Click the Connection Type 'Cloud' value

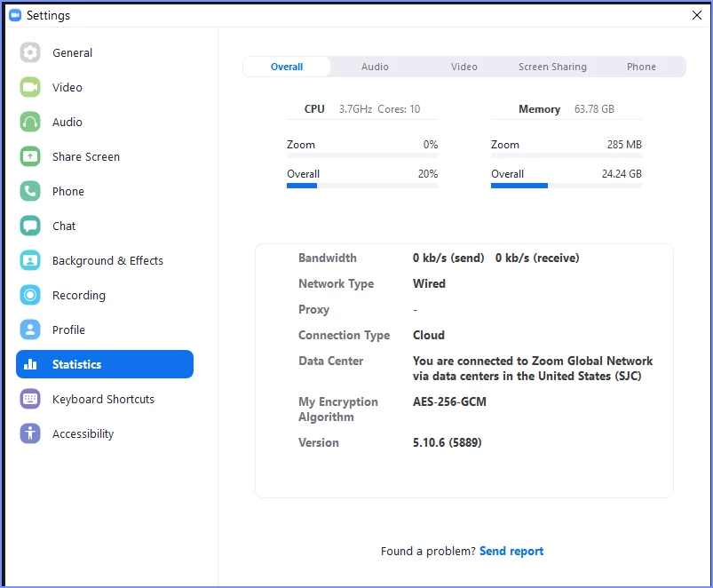coord(428,335)
